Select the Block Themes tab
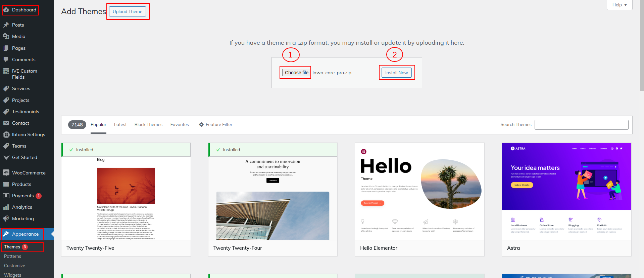 pyautogui.click(x=148, y=124)
